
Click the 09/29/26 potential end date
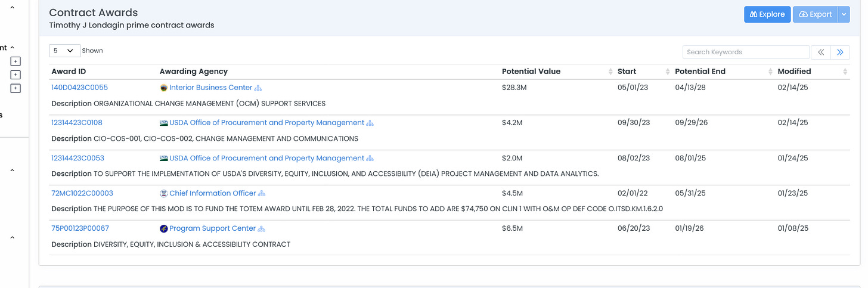point(692,123)
